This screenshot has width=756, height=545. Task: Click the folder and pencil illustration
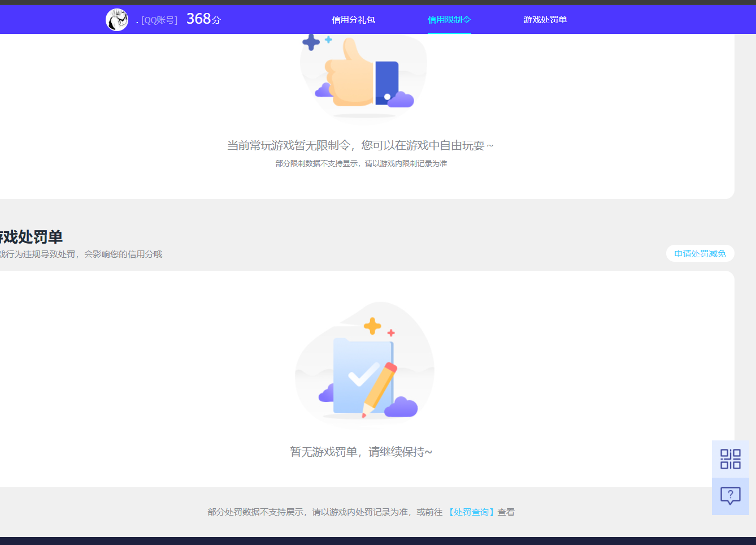point(364,365)
